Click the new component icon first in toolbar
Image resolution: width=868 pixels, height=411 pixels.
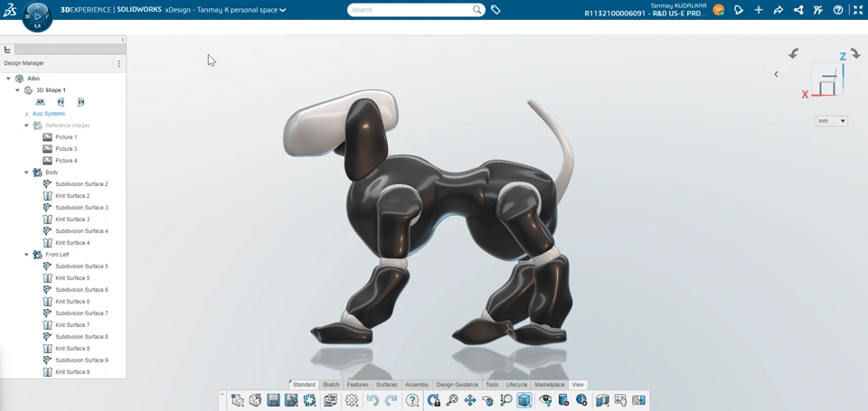coord(237,400)
